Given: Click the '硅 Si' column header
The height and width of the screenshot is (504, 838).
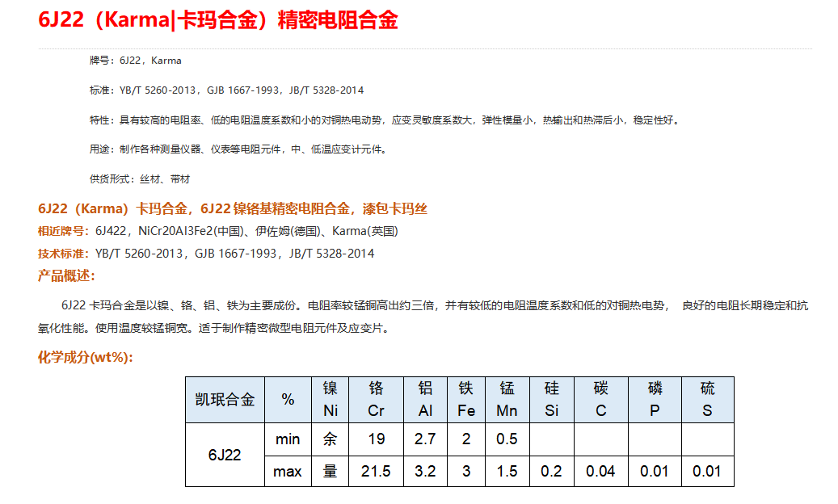Looking at the screenshot, I should (x=552, y=400).
